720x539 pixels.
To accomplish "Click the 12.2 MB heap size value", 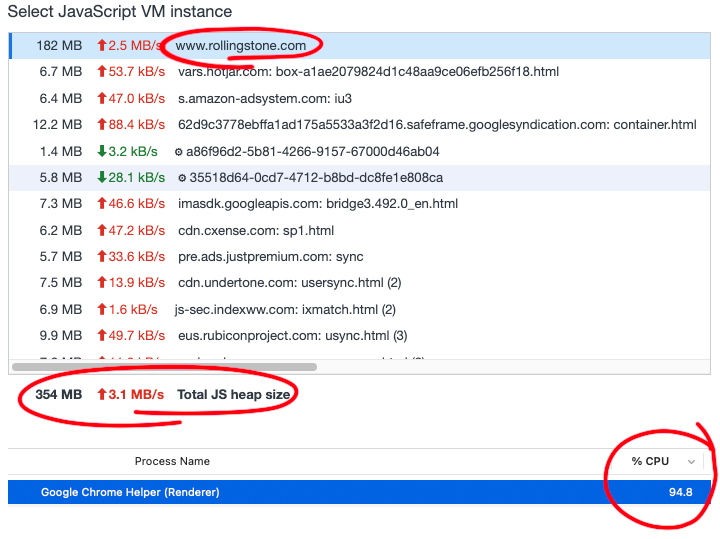I will pyautogui.click(x=57, y=125).
